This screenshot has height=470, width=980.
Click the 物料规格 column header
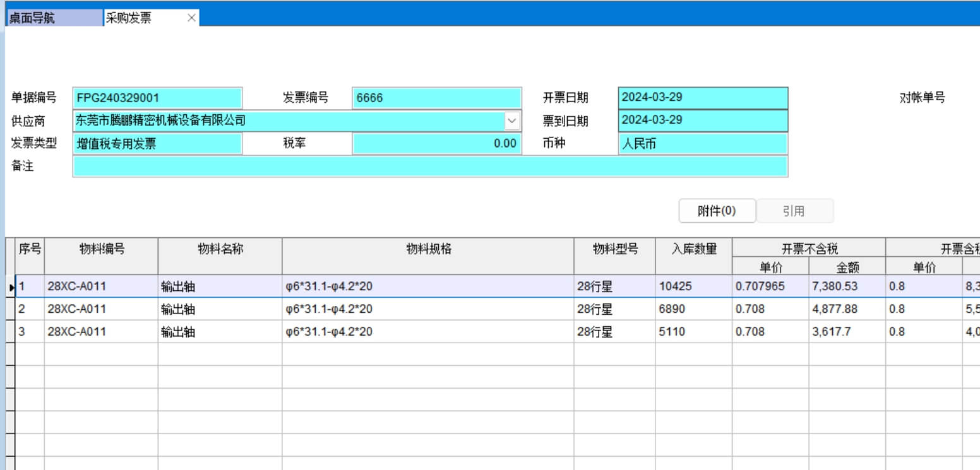428,249
